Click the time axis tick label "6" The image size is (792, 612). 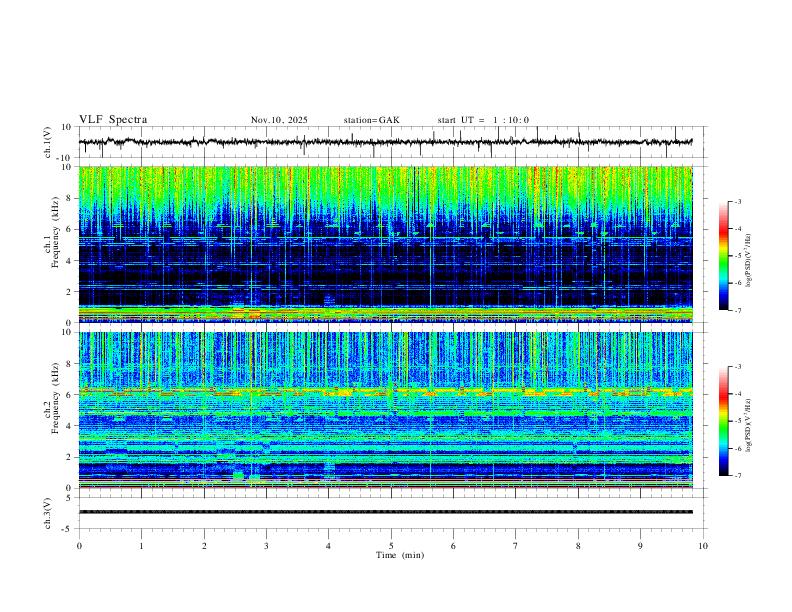click(x=453, y=546)
